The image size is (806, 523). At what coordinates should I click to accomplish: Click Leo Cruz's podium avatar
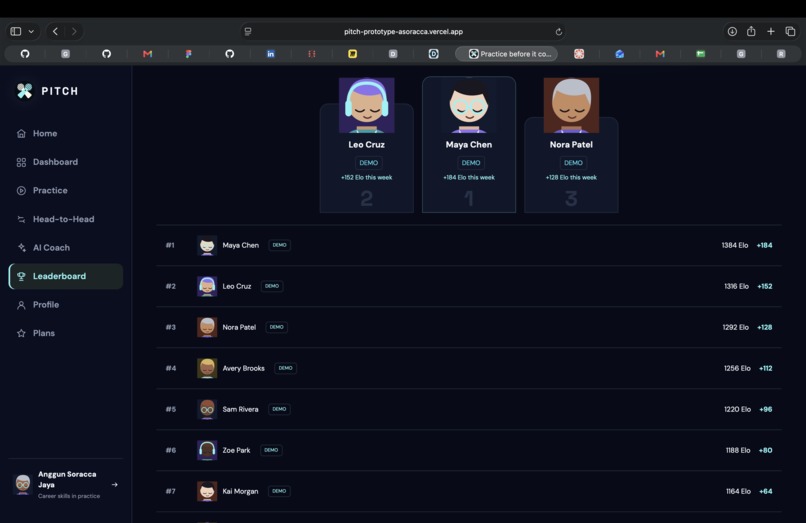[x=367, y=105]
